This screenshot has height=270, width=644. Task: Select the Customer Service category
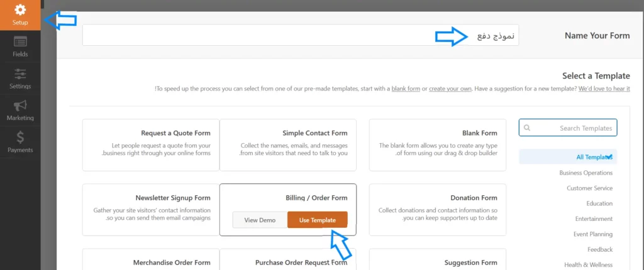coord(589,188)
